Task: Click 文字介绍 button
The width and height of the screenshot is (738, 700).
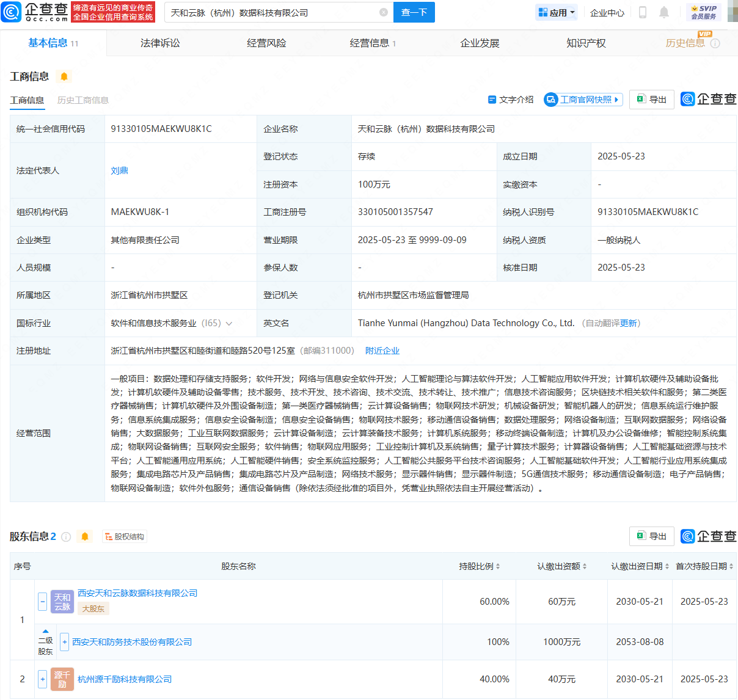Action: [511, 100]
